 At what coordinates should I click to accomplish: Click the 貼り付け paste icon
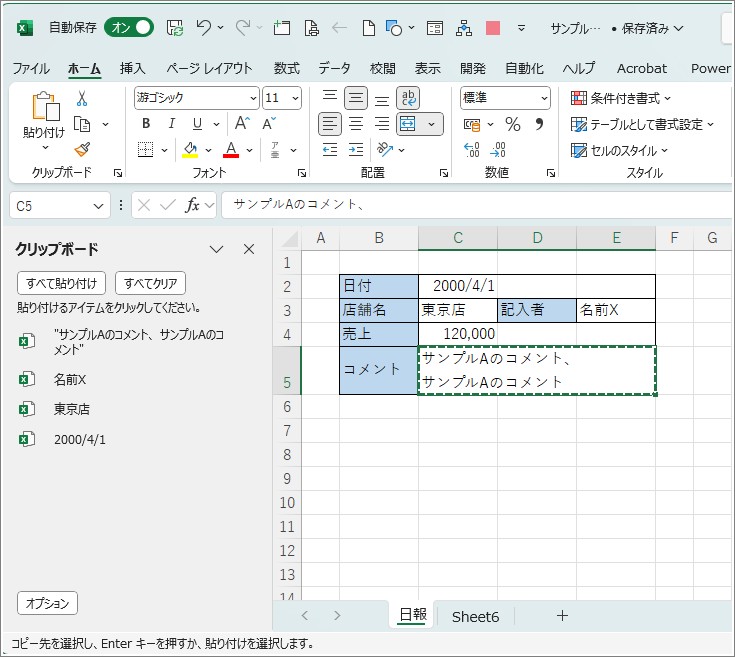pyautogui.click(x=45, y=106)
